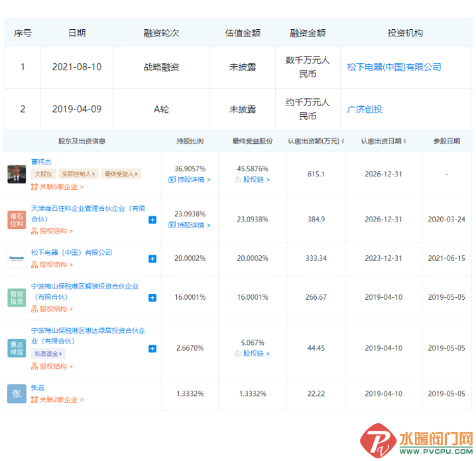476x461 pixels.
Task: Click the 股权链 icon beside 45.5876%
Action: pyautogui.click(x=238, y=180)
